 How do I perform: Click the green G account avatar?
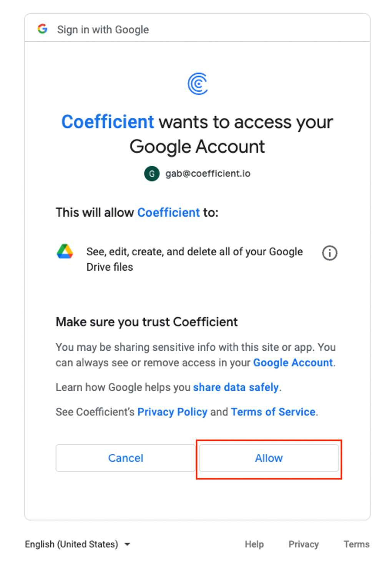click(152, 173)
